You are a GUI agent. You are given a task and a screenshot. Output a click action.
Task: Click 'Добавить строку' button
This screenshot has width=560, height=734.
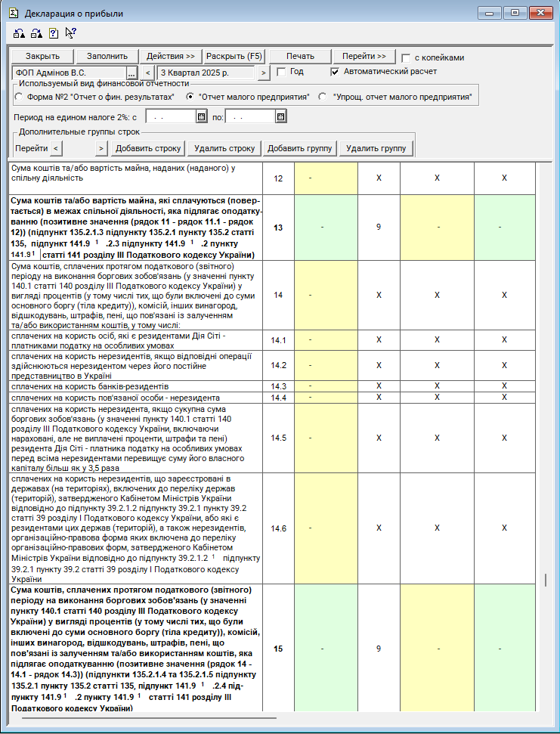pyautogui.click(x=149, y=148)
